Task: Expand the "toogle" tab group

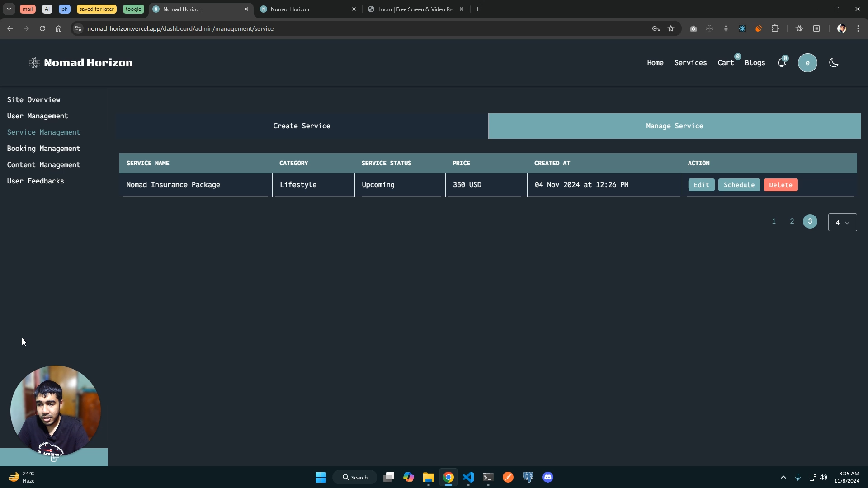Action: click(x=133, y=9)
